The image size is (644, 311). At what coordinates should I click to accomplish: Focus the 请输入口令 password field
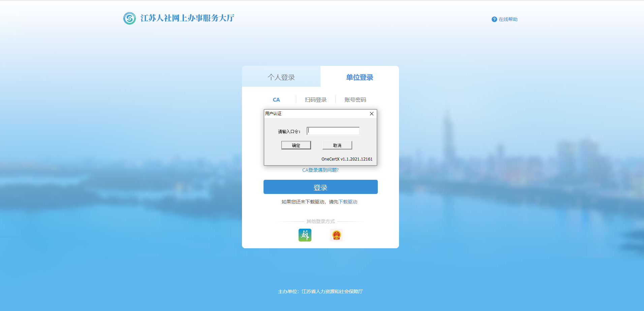[333, 131]
